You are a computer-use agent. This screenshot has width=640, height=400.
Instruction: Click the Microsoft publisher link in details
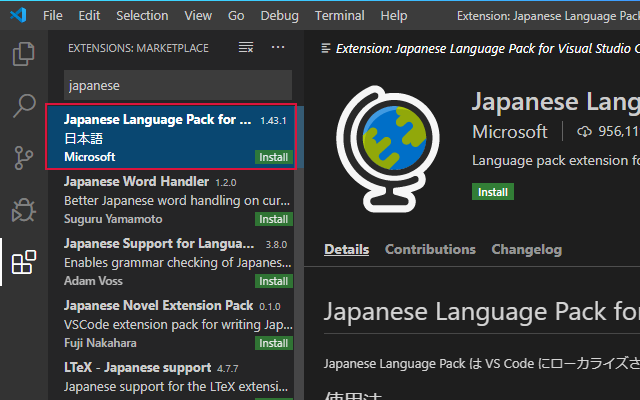click(x=509, y=132)
